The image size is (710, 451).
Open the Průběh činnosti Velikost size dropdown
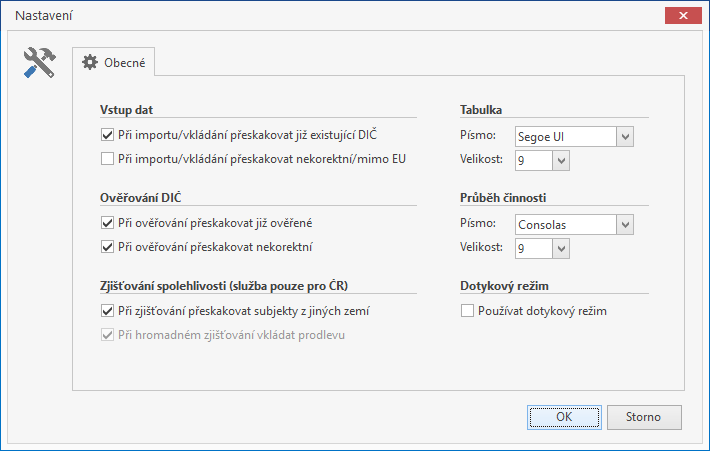click(x=560, y=248)
